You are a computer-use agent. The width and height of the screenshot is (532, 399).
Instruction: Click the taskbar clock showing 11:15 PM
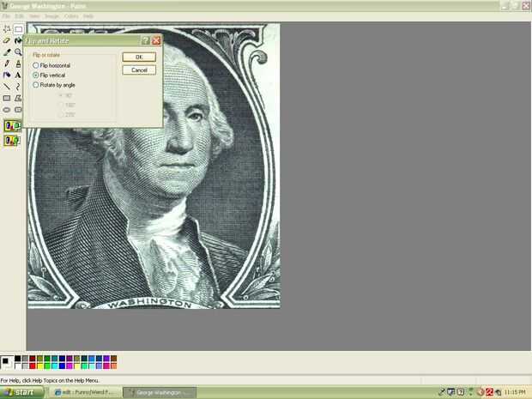tap(515, 392)
